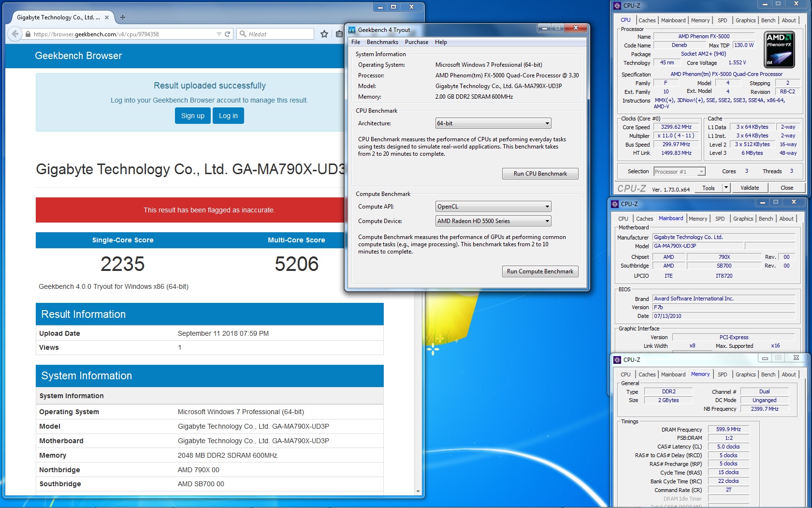
Task: Bookmark page with the star icon
Action: coord(324,34)
